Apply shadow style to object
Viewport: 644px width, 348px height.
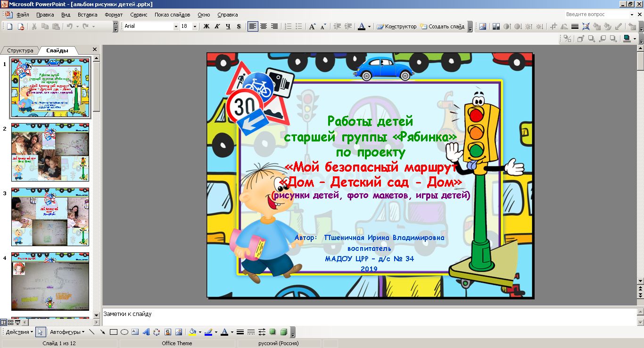pos(272,332)
